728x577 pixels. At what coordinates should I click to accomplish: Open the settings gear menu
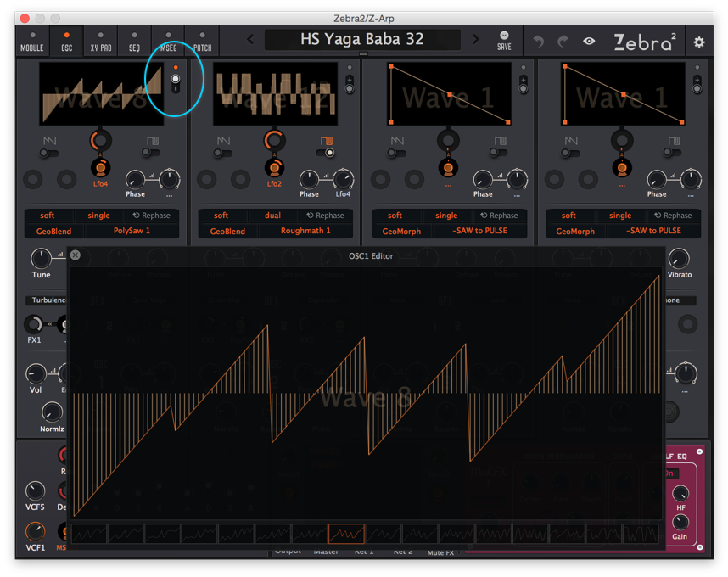coord(699,42)
